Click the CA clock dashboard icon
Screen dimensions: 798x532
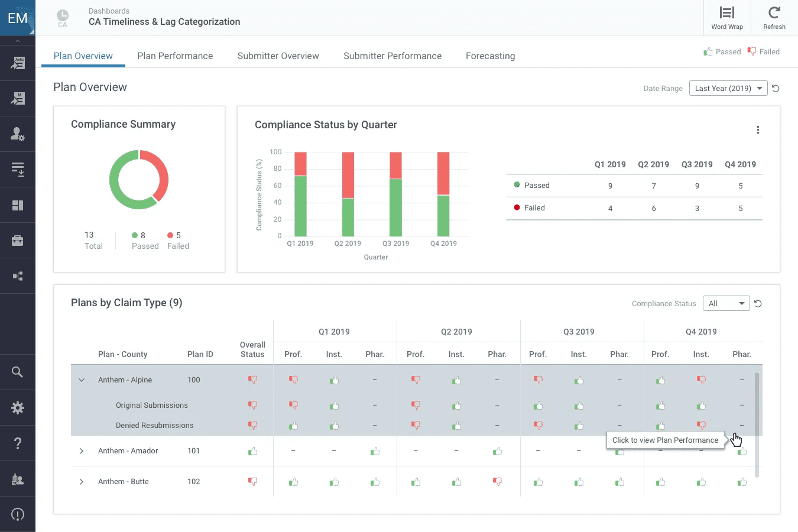click(x=63, y=18)
